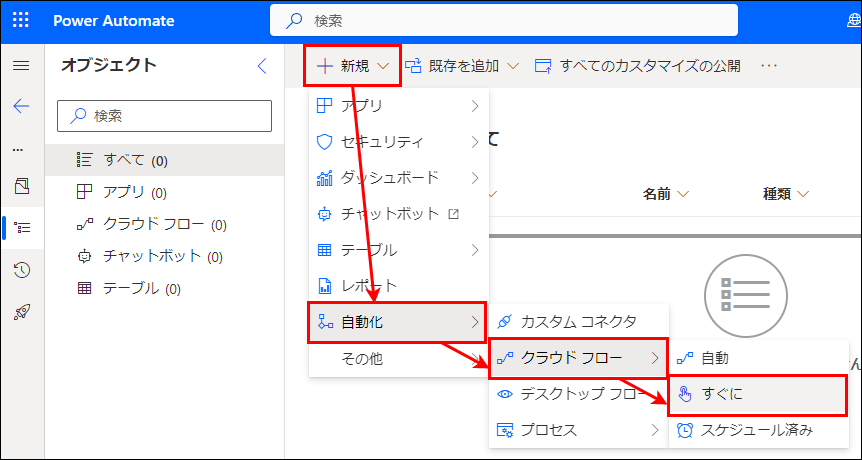862x460 pixels.
Task: Choose レポート in the 新規 menu
Action: pos(399,286)
